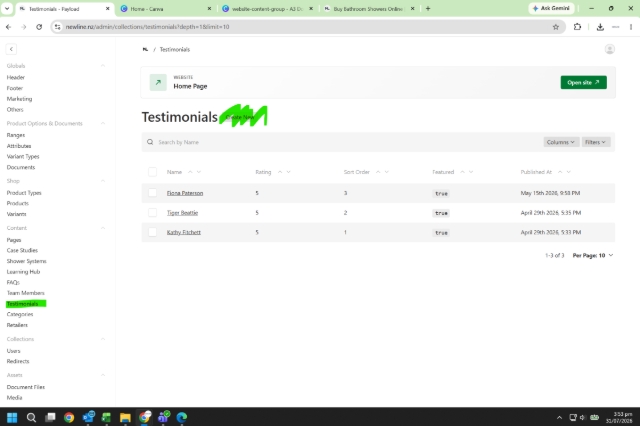This screenshot has height=426, width=640.
Task: Click the Open site button
Action: point(583,82)
